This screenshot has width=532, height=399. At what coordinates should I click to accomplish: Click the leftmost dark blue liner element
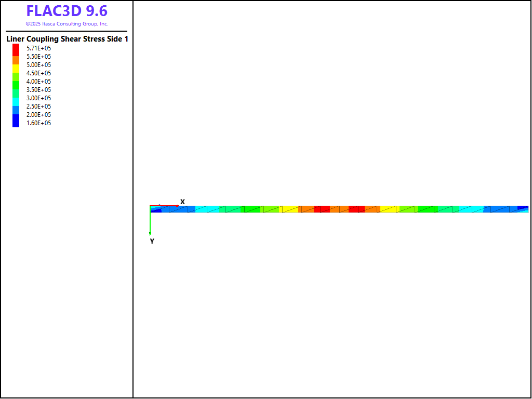(x=156, y=210)
